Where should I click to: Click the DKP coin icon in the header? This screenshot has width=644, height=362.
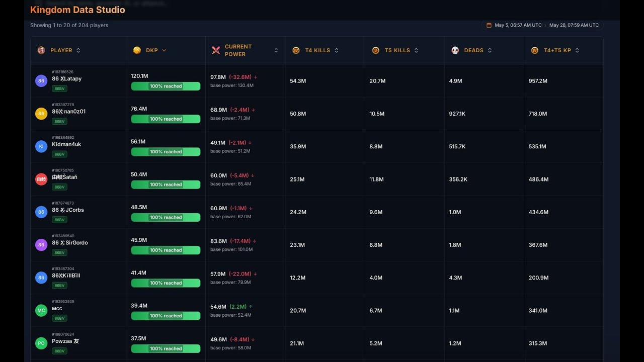click(137, 50)
